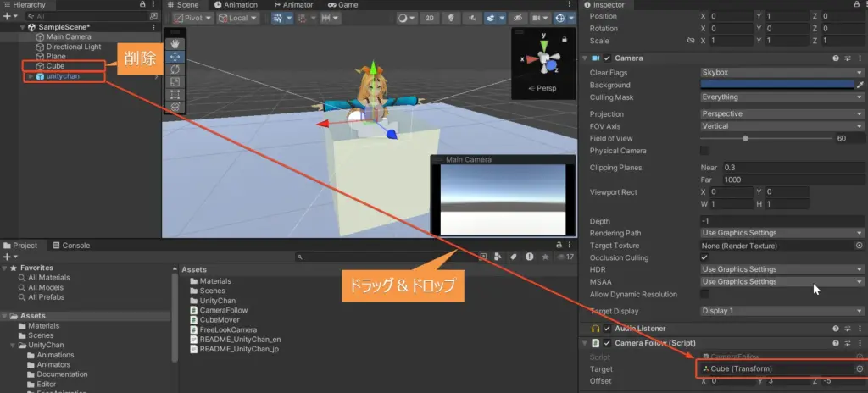
Task: Toggle 2D scene view mode
Action: pos(430,18)
